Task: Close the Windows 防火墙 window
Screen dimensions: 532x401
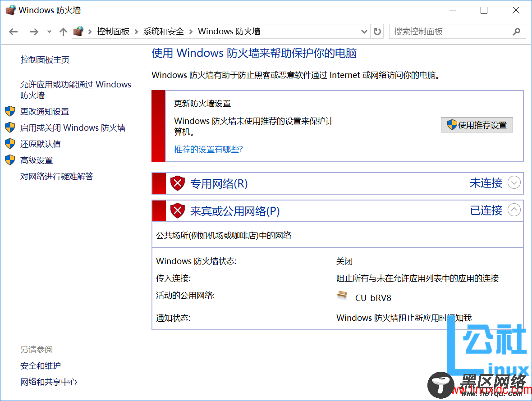Action: (516, 10)
